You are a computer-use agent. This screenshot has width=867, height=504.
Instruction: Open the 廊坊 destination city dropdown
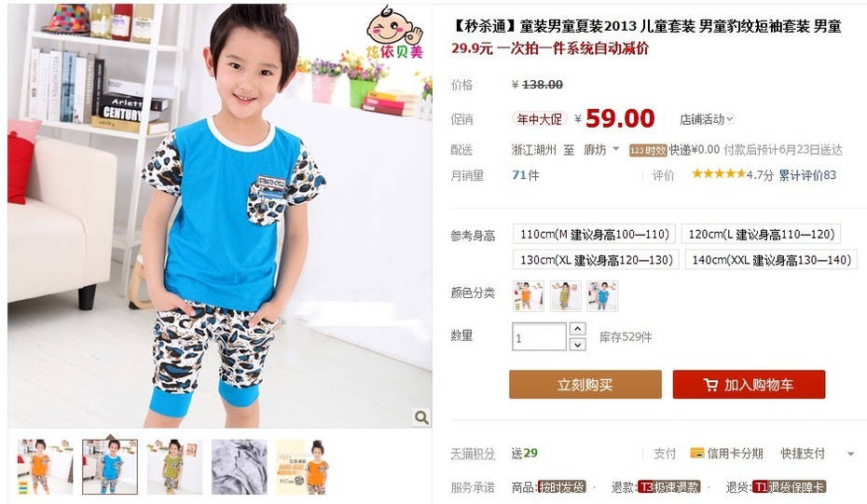coord(601,150)
